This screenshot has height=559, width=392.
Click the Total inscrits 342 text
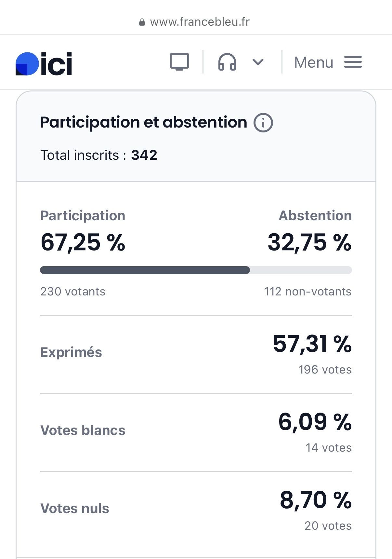(x=98, y=155)
